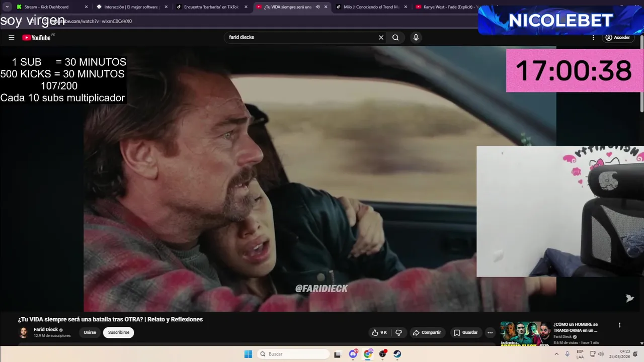Open '¿CÓMO un HOMBRE se TRANSFORMA' video title

point(576,327)
